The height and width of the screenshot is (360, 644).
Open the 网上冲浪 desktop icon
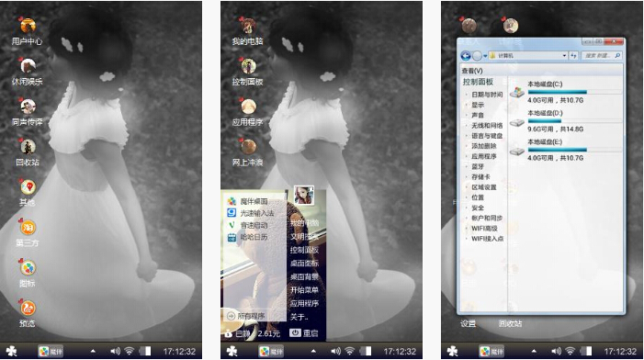[248, 152]
